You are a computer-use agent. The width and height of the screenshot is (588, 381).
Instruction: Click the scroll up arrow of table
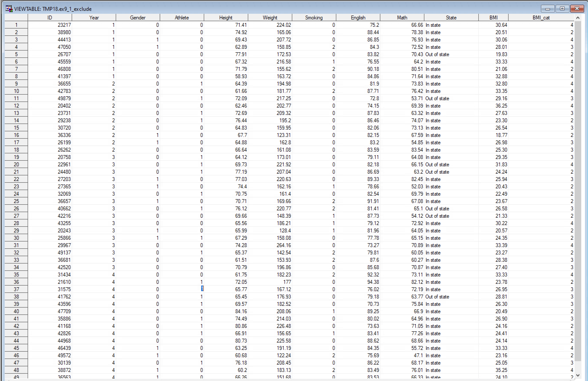coord(578,18)
